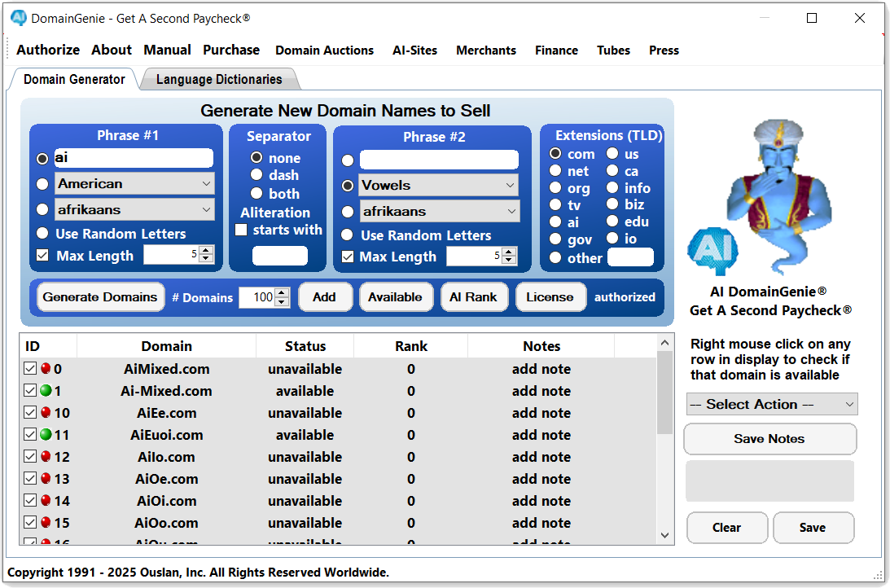890x588 pixels.
Task: Click the domain list scroll up arrow
Action: 664,343
